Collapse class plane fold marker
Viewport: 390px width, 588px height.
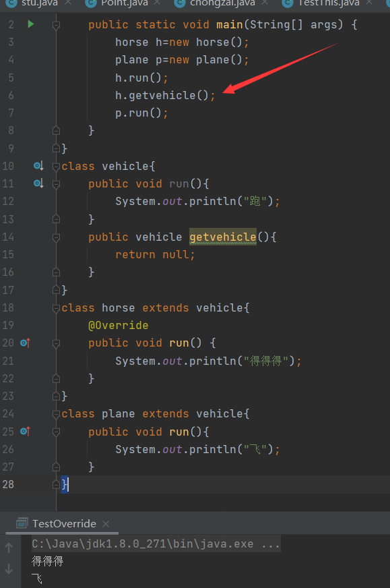click(x=56, y=414)
